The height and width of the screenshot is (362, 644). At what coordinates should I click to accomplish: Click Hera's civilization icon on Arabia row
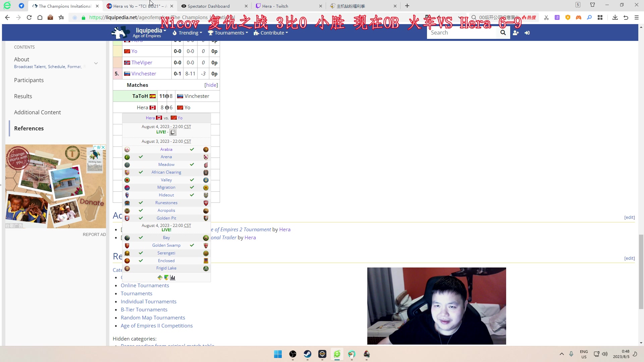(x=127, y=149)
